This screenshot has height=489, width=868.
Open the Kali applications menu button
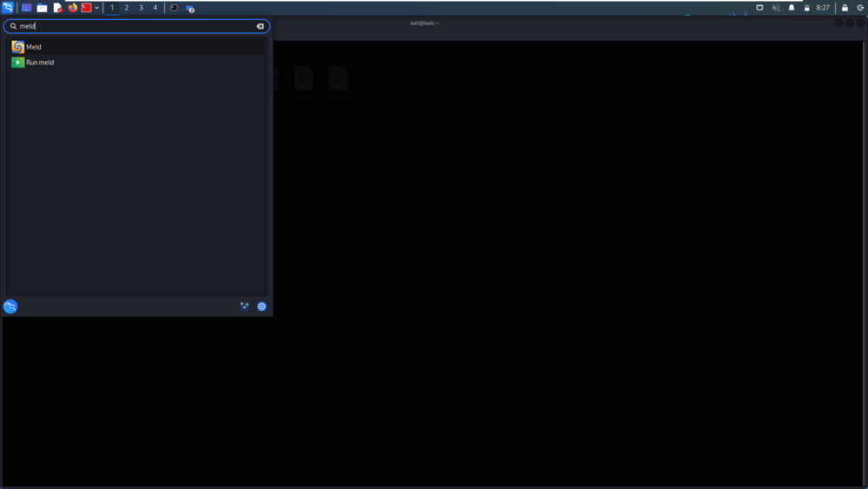click(8, 8)
